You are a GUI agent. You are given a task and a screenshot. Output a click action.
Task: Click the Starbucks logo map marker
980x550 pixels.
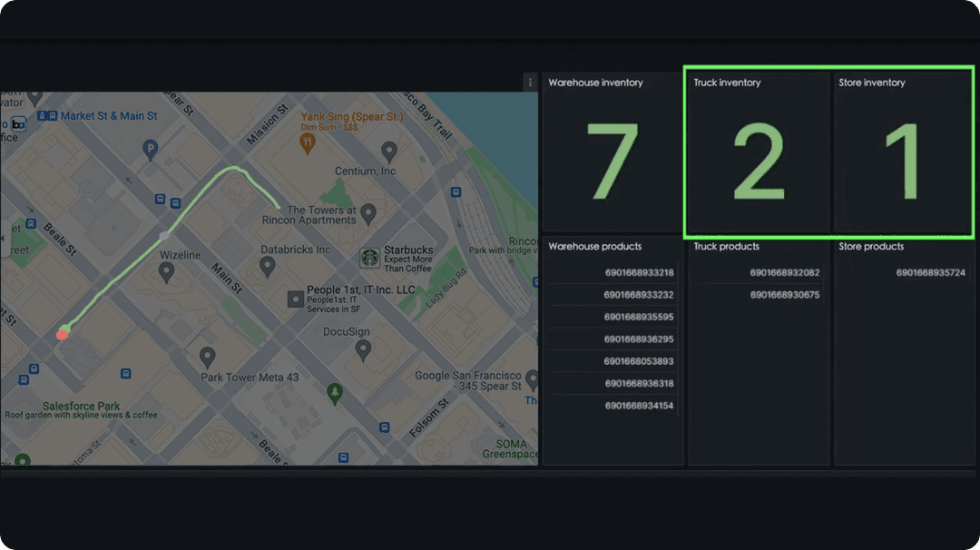pos(369,258)
